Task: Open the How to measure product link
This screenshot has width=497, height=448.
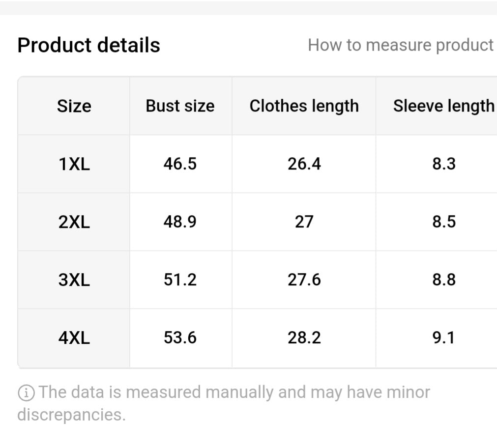Action: click(x=400, y=45)
